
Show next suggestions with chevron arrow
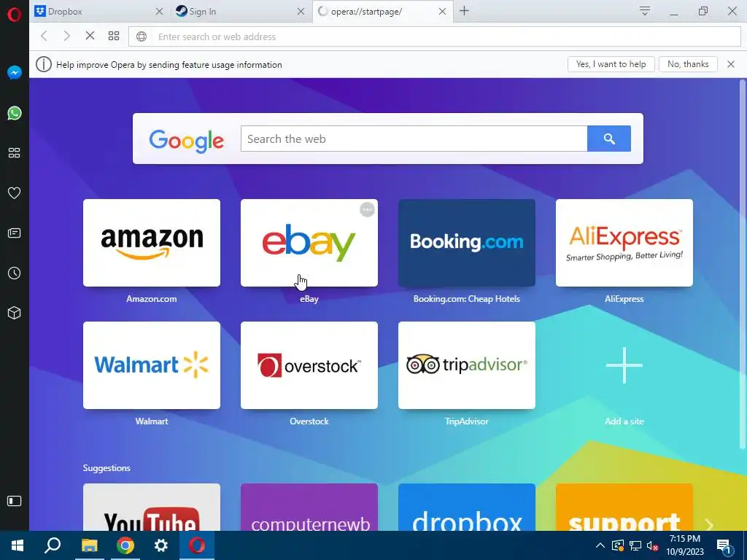click(x=709, y=524)
